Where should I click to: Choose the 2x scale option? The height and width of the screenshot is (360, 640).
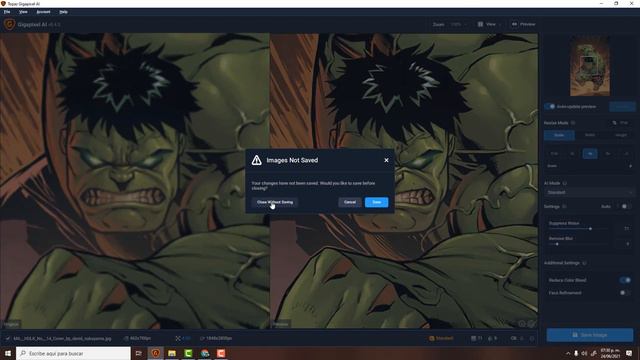point(572,153)
